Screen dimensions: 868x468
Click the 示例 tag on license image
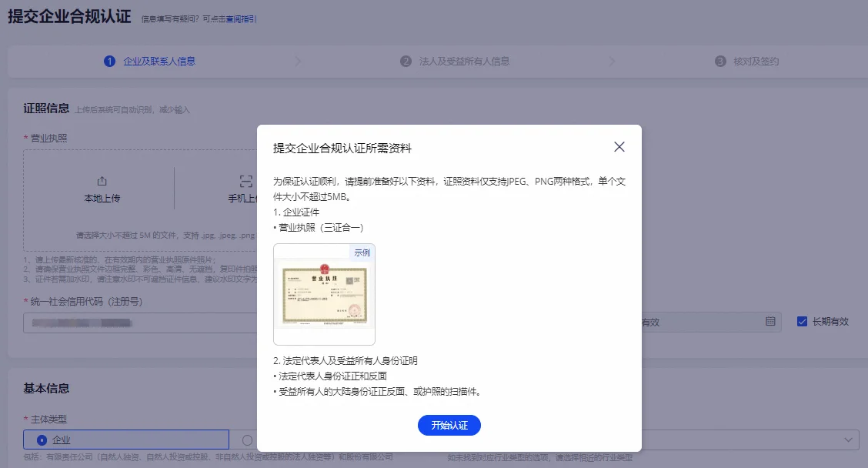click(362, 252)
